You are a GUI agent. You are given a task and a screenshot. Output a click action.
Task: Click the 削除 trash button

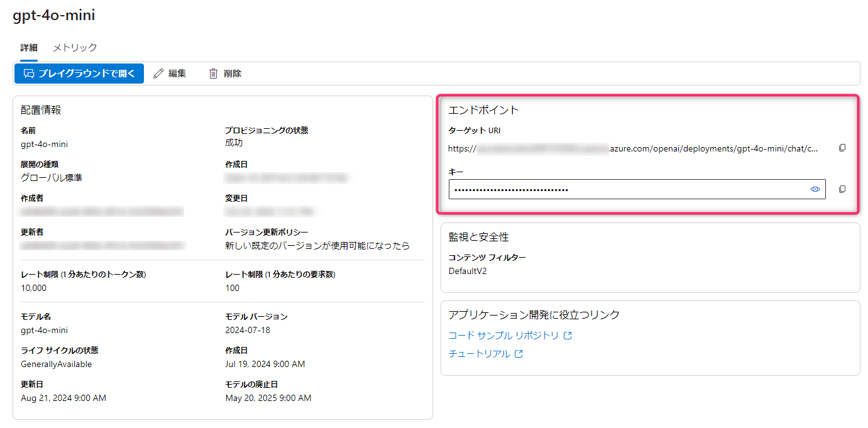click(x=225, y=74)
